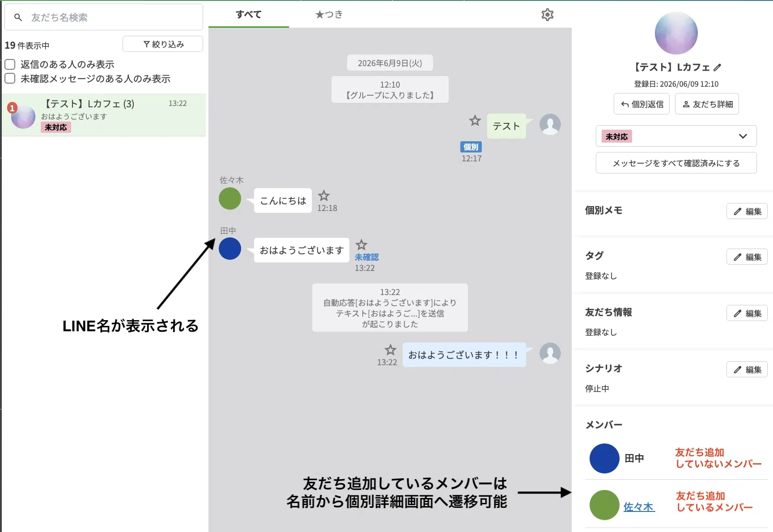773x532 pixels.
Task: Click the 未確認 label under 田中's message
Action: click(x=366, y=257)
